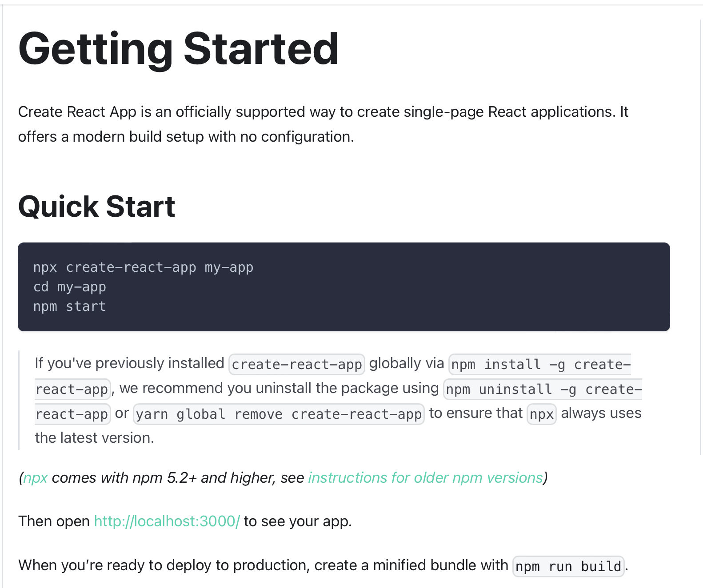Click the npx create-react-app my-app line
Image resolution: width=703 pixels, height=588 pixels.
143,267
